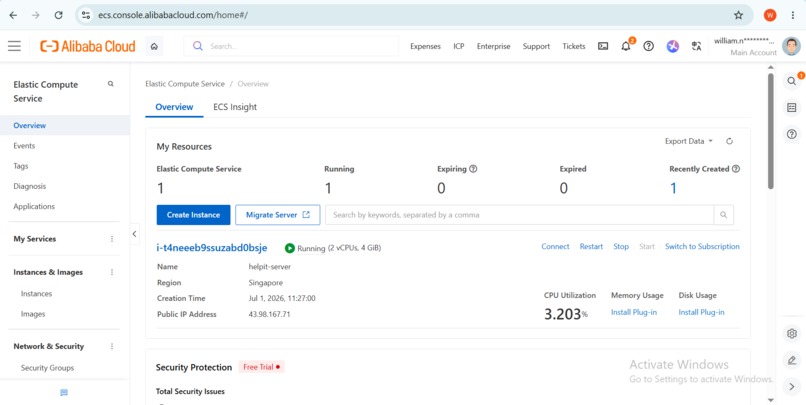The image size is (806, 405).
Task: Focus the keyword search input field
Action: click(x=519, y=215)
